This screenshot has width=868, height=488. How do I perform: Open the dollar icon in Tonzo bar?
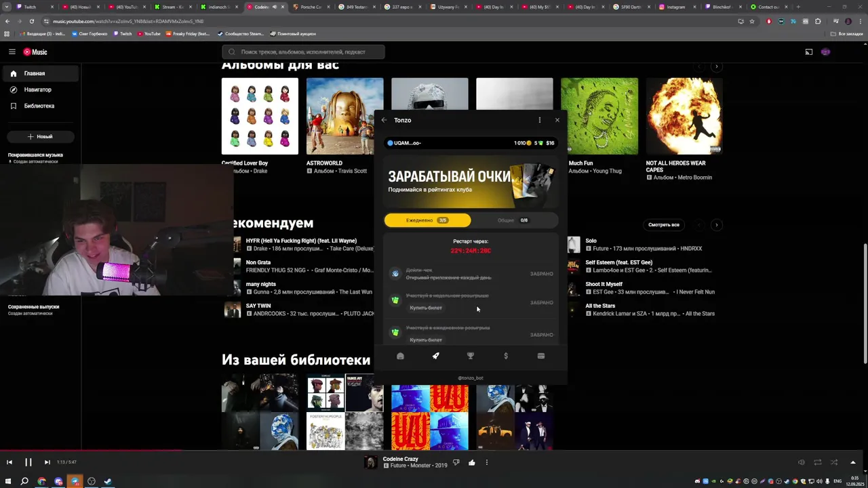[506, 356]
